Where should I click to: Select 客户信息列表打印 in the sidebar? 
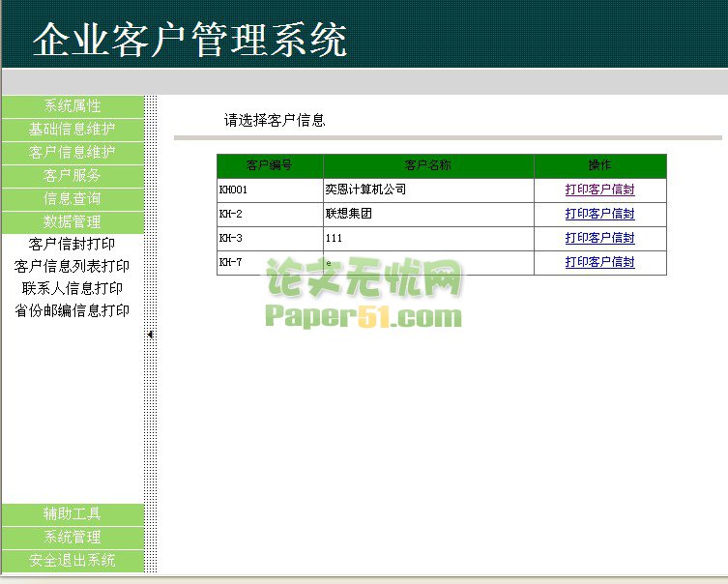[73, 266]
